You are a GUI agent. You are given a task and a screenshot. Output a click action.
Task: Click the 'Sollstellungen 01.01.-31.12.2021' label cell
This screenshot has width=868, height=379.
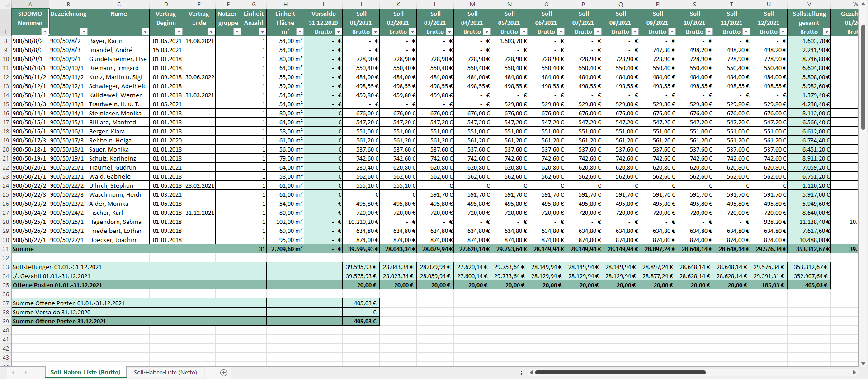coord(126,267)
